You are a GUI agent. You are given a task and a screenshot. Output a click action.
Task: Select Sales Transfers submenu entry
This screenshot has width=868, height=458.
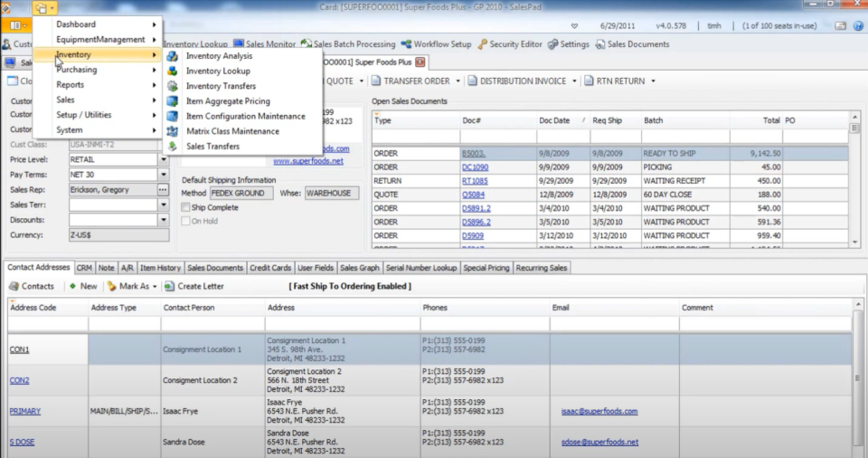[212, 147]
